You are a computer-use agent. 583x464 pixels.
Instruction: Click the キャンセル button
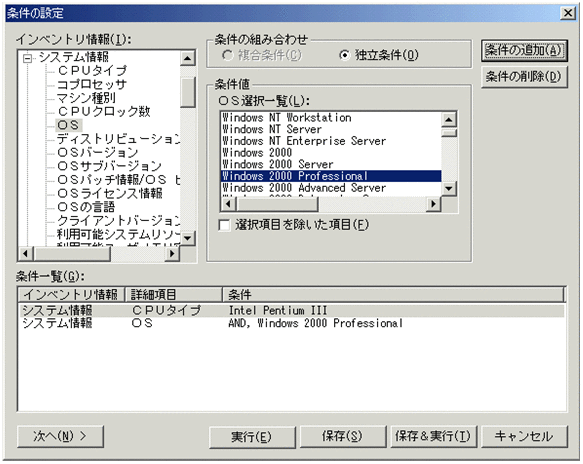coord(524,436)
